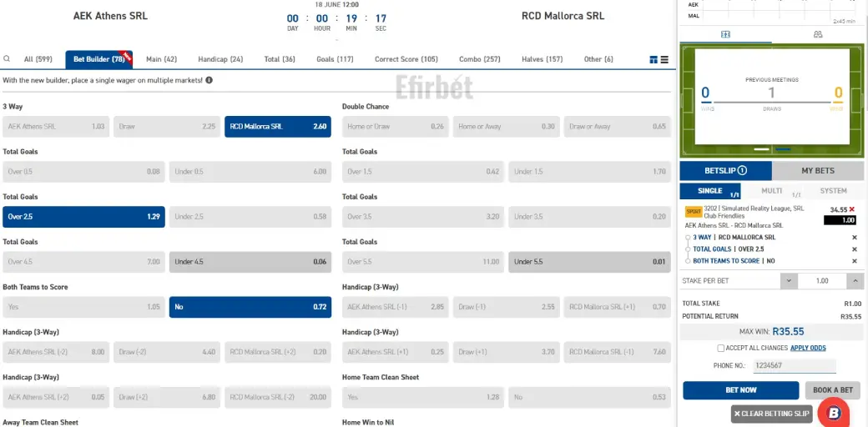The height and width of the screenshot is (427, 868).
Task: Open the Bet Builder info icon
Action: (209, 80)
